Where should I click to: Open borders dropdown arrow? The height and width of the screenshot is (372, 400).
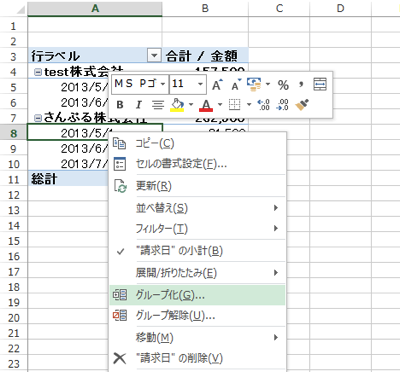[249, 105]
